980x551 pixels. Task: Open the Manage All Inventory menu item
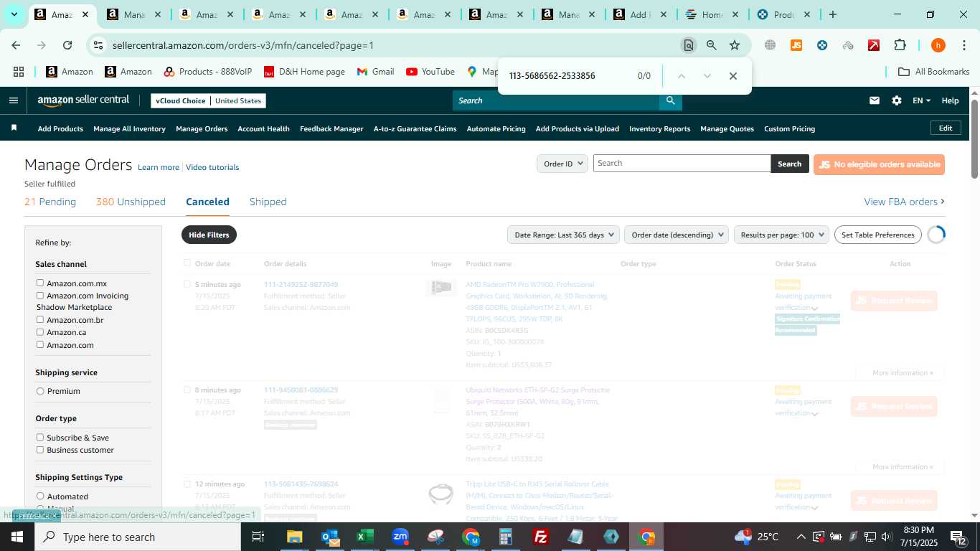click(x=129, y=128)
